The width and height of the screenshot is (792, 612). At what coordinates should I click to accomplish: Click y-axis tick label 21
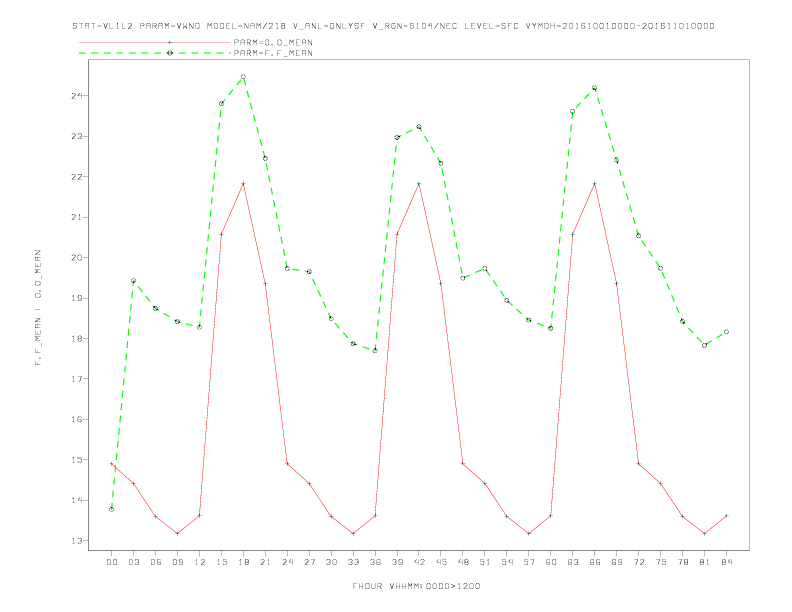point(77,217)
